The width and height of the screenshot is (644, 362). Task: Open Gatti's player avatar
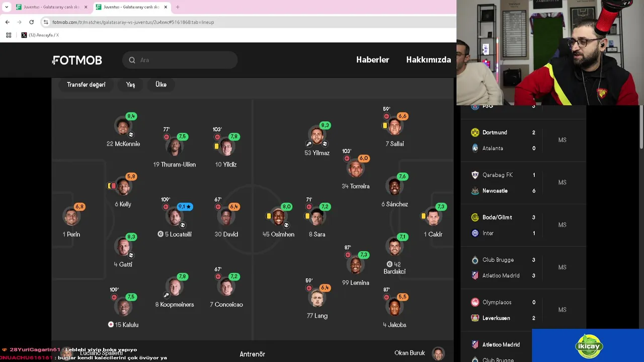[x=123, y=247]
